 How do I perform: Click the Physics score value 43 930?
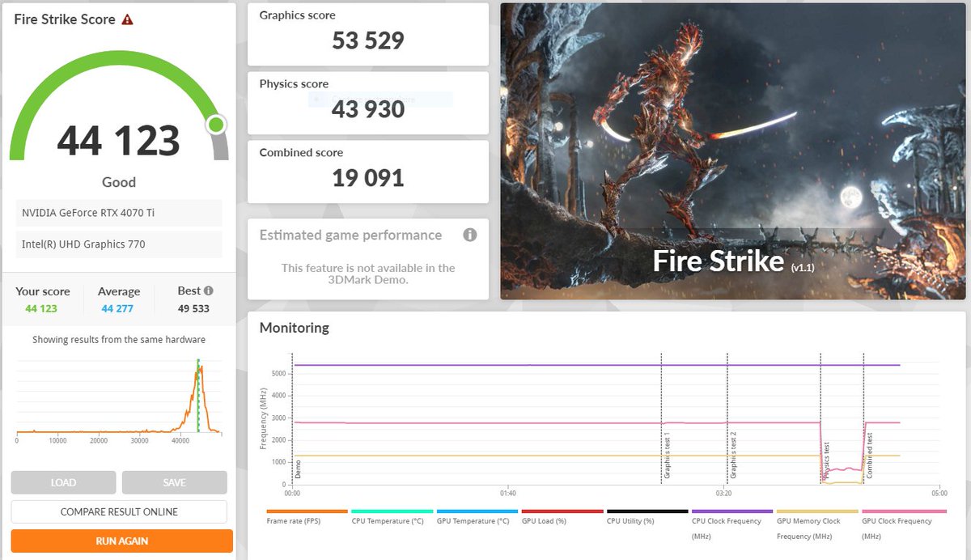[368, 109]
